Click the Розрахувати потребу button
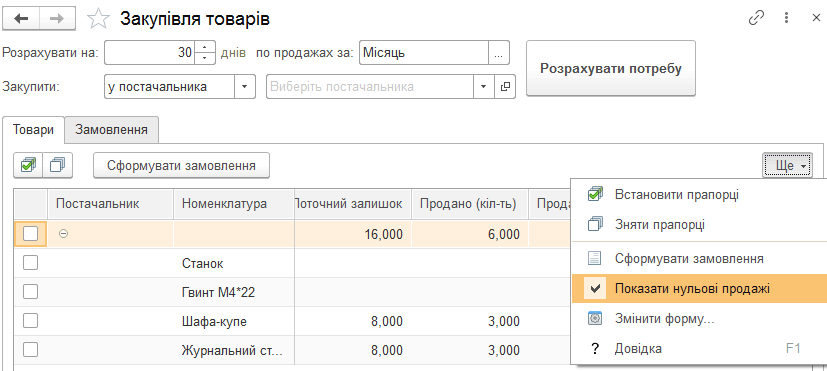Viewport: 827px width, 371px height. tap(611, 69)
